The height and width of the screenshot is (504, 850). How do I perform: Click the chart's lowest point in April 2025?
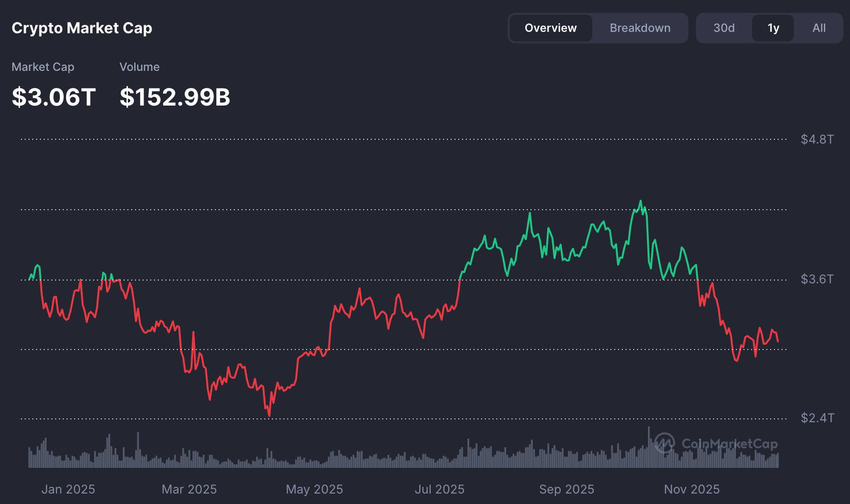(269, 416)
